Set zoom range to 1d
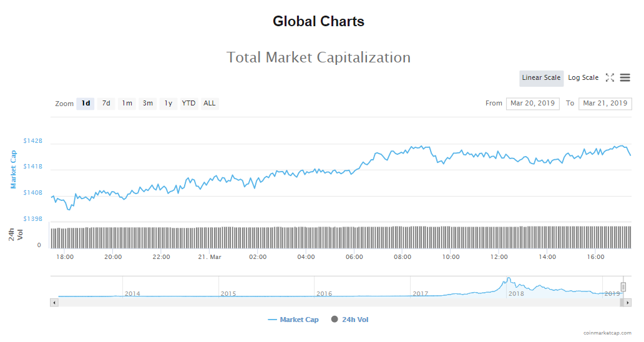The height and width of the screenshot is (342, 644). click(x=85, y=104)
